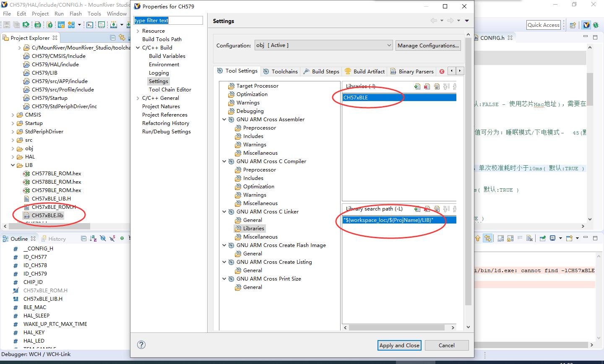Edit selected entry in Libraries (-l) list
Viewport: 604px width, 364px height.
[x=437, y=86]
